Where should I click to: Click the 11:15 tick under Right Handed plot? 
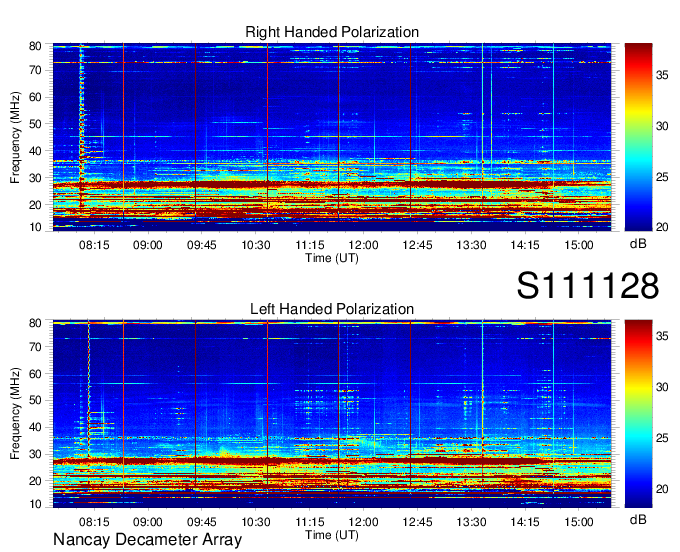click(310, 245)
